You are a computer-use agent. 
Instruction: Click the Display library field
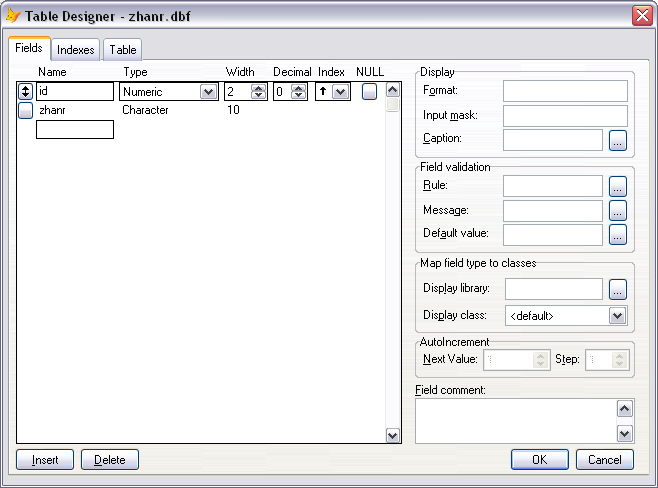pyautogui.click(x=554, y=289)
